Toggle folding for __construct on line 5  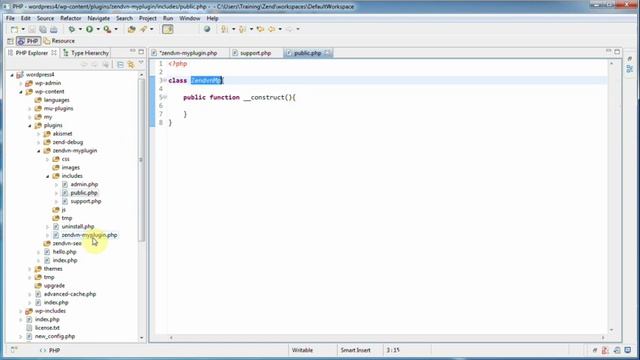point(164,97)
